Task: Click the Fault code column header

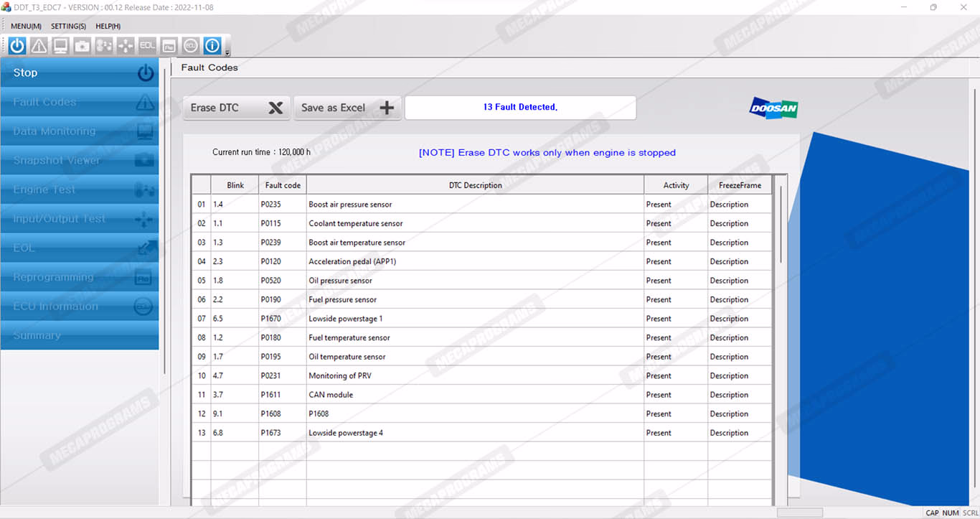Action: coord(283,185)
